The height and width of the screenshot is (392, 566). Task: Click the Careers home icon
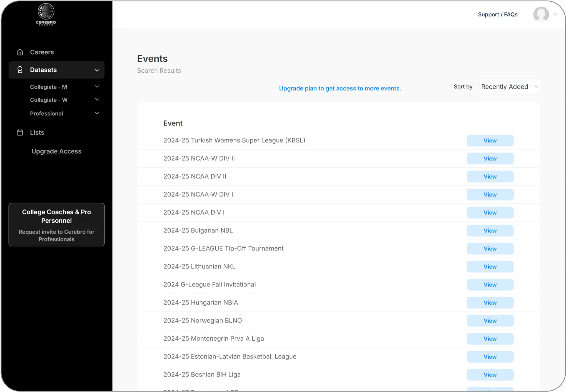pos(20,52)
